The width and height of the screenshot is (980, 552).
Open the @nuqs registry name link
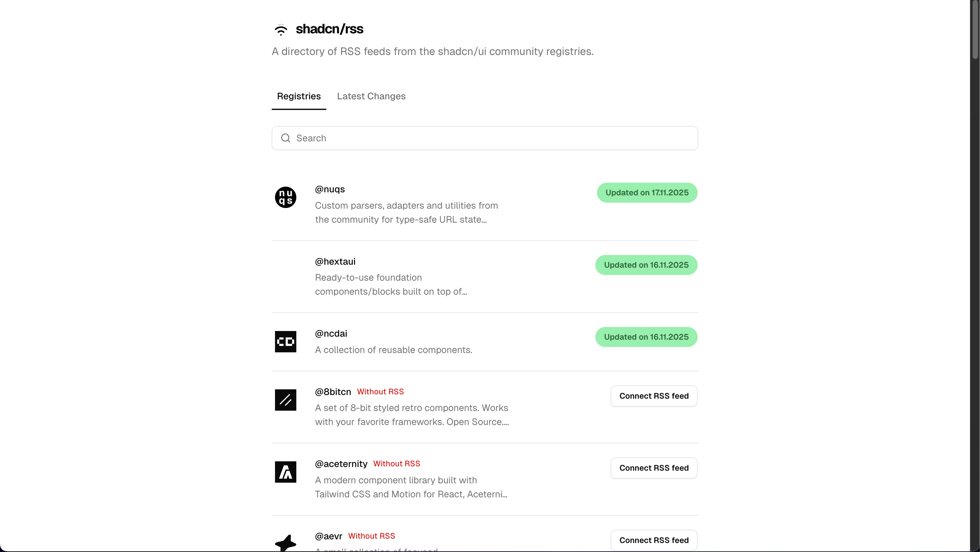[x=329, y=189]
